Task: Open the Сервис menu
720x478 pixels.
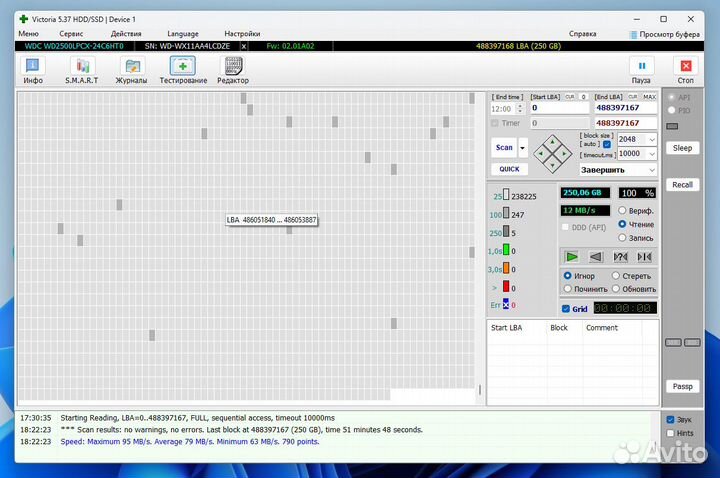Action: pos(71,33)
